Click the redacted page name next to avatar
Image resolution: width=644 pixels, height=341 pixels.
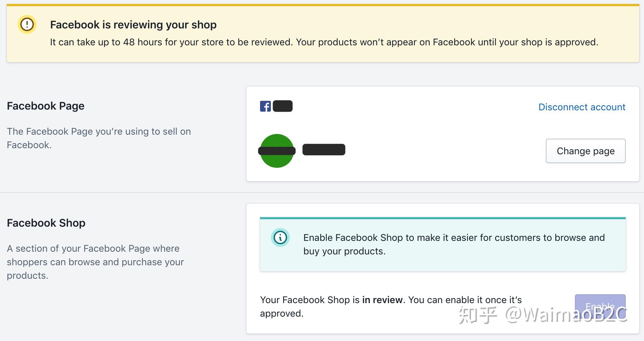click(324, 150)
